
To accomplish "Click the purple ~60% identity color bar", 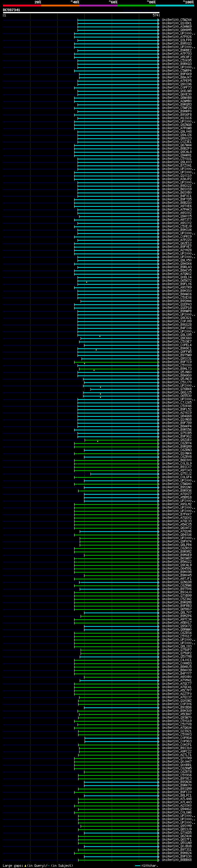I will coord(99,6).
